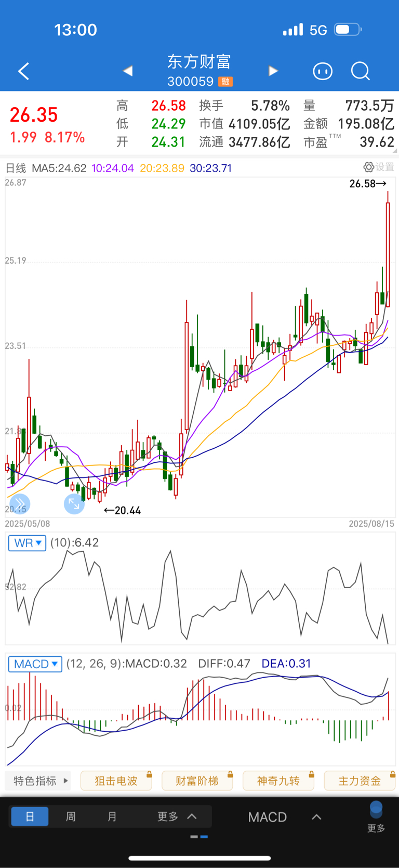Switch to previous stock with left triangle

[128, 71]
